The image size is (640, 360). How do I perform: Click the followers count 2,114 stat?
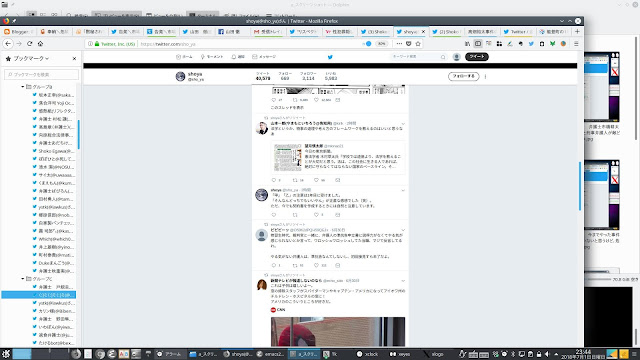tap(308, 76)
